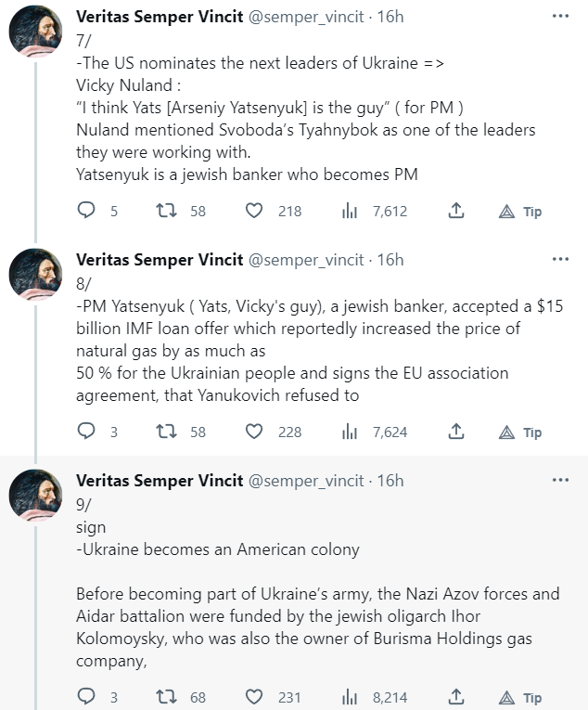Open profile avatar on 8/ tweet
The height and width of the screenshot is (710, 588).
coord(35,277)
